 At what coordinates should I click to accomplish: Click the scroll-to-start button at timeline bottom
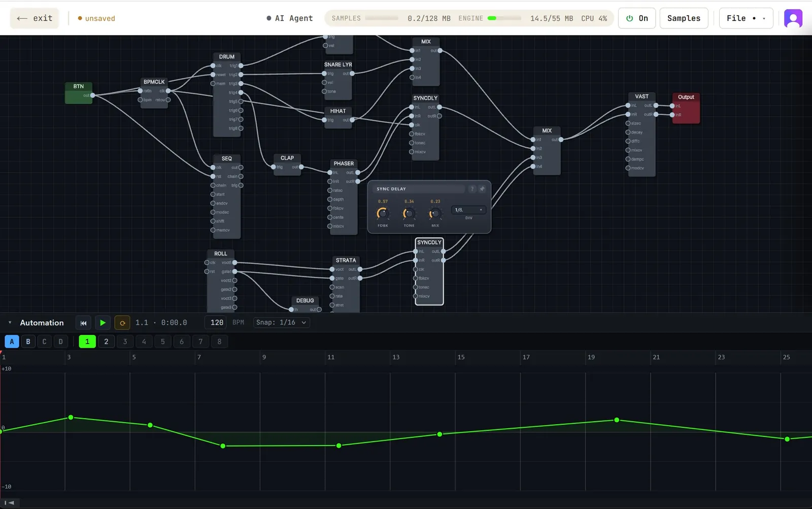[9, 502]
